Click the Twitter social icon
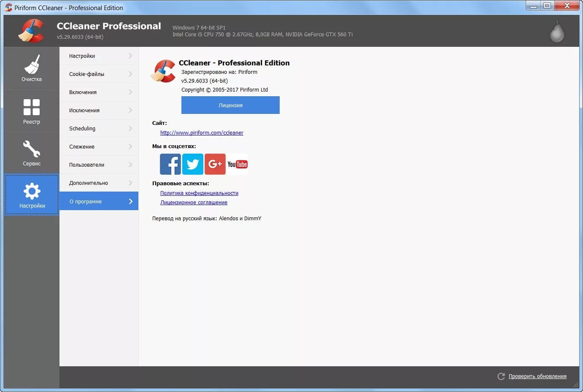The height and width of the screenshot is (392, 583). tap(193, 164)
